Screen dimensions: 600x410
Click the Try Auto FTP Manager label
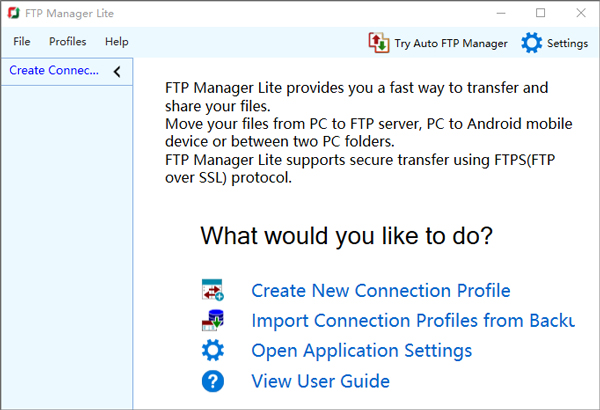(450, 43)
